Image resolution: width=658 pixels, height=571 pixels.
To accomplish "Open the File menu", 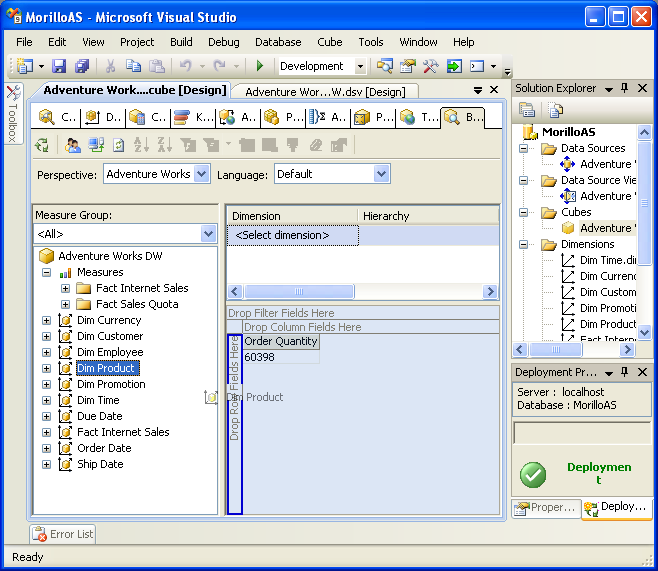I will tap(24, 42).
